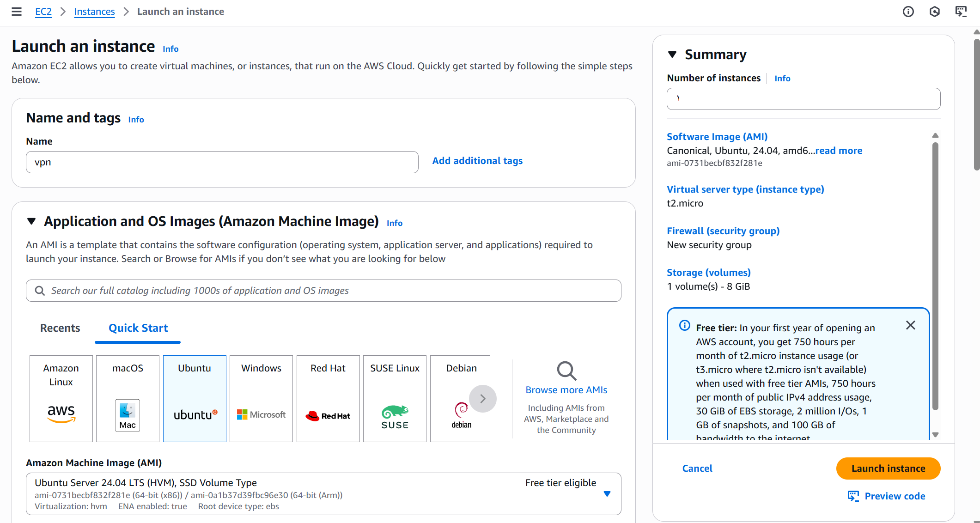The image size is (980, 523).
Task: Click the info circle icon in header
Action: click(x=908, y=12)
